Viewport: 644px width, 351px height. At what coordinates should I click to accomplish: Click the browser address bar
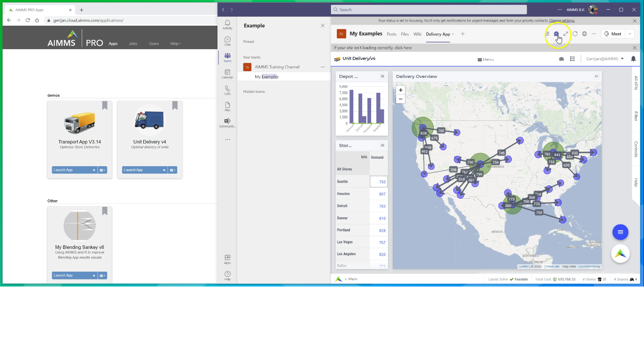click(x=130, y=20)
